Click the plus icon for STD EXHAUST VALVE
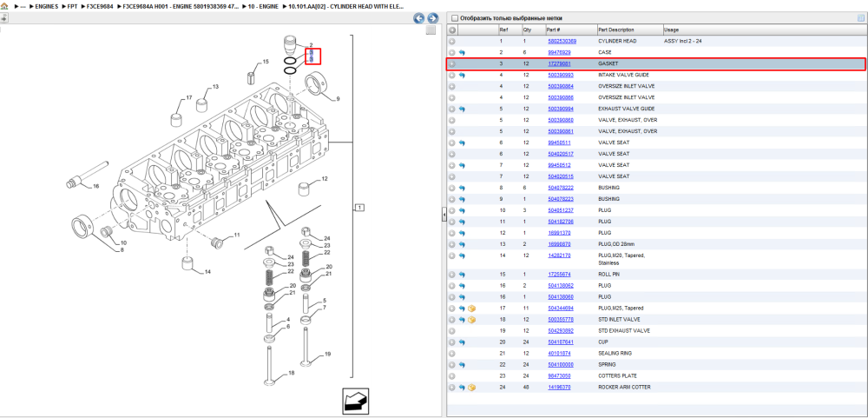868x418 pixels. [x=452, y=331]
